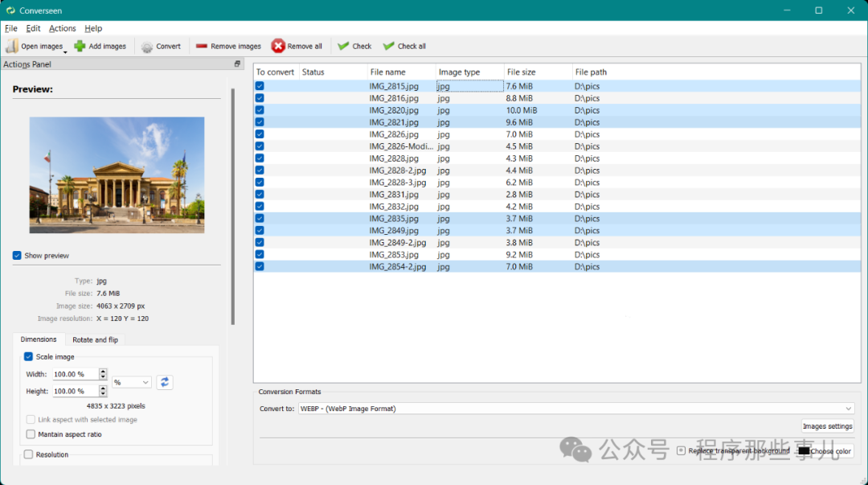Switch to the Rotate and flip tab
The image size is (868, 485).
pyautogui.click(x=95, y=339)
